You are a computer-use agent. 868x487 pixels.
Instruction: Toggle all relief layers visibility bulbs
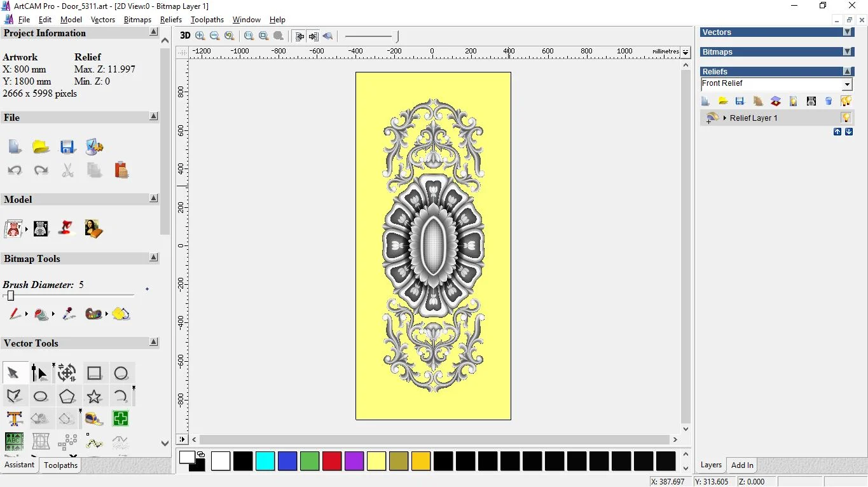(x=846, y=101)
